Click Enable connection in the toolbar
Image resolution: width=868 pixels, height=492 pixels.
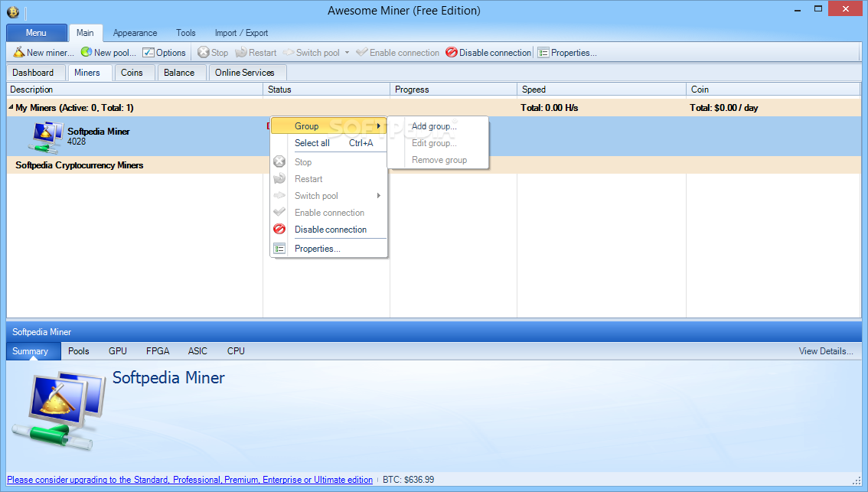[397, 53]
